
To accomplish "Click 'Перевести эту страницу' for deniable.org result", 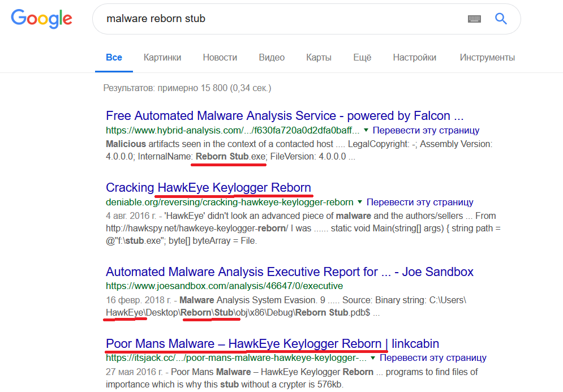I will pos(420,202).
